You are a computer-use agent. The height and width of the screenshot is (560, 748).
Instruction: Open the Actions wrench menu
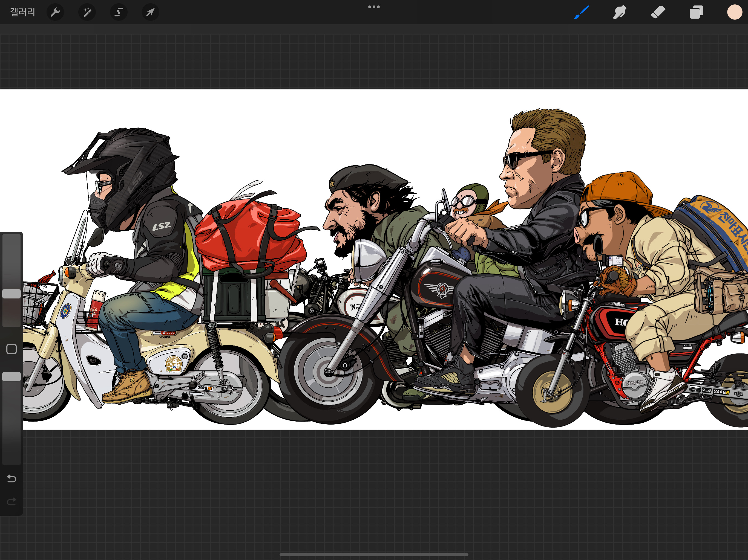[55, 13]
